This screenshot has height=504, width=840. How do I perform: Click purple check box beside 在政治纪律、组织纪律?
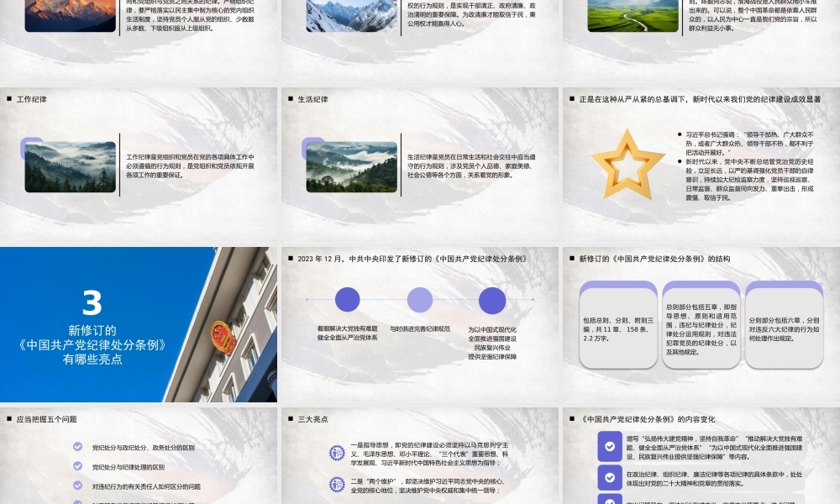pos(610,477)
